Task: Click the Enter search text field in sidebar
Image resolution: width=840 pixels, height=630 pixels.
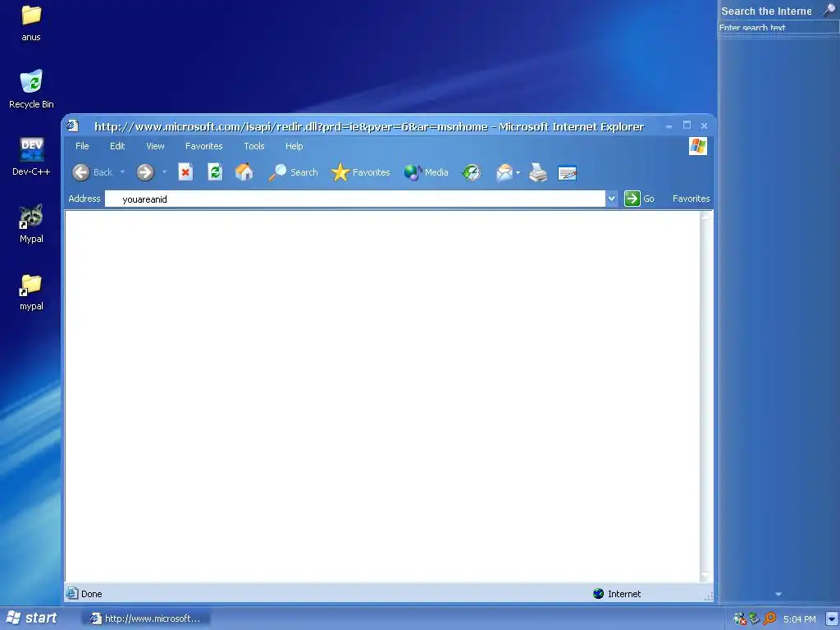Action: pyautogui.click(x=778, y=28)
